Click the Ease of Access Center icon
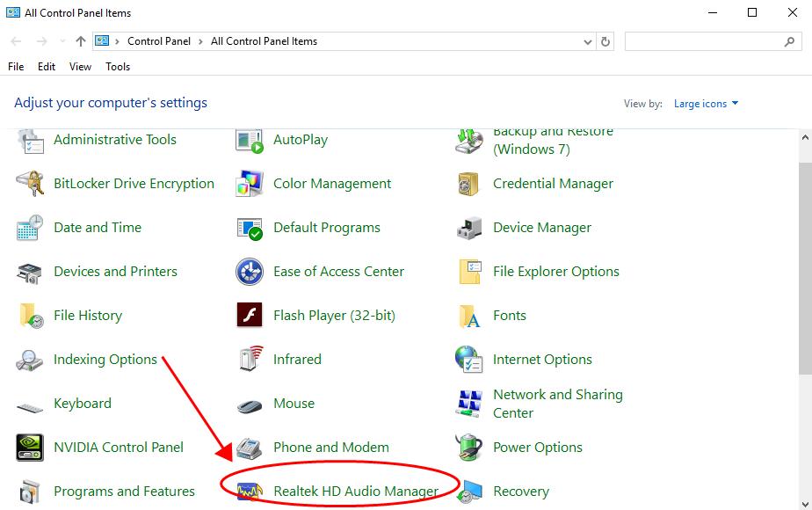The image size is (812, 510). (x=250, y=272)
